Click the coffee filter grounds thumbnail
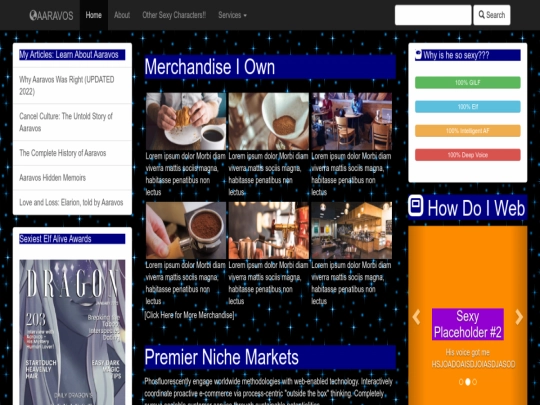This screenshot has width=540, height=405. coord(269,121)
